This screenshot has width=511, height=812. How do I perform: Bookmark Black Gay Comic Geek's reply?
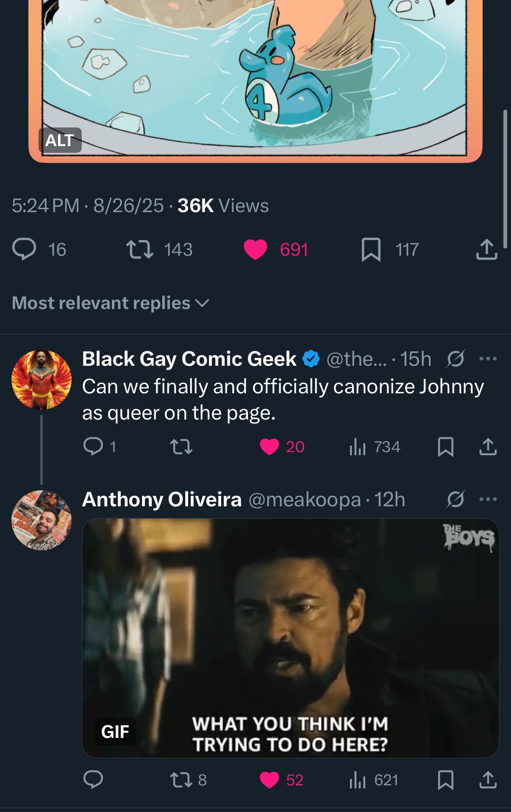[x=445, y=447]
